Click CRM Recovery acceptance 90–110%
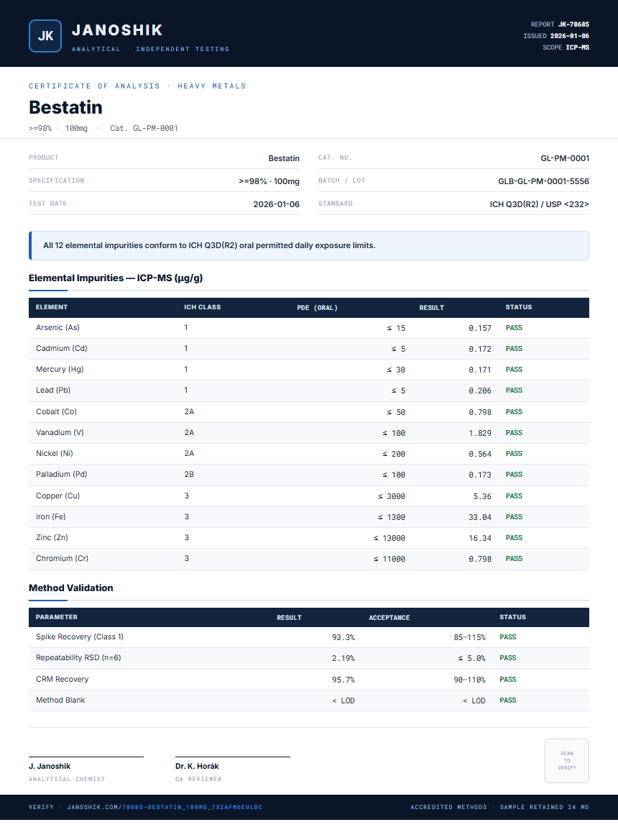Image resolution: width=618 pixels, height=840 pixels. pos(469,680)
